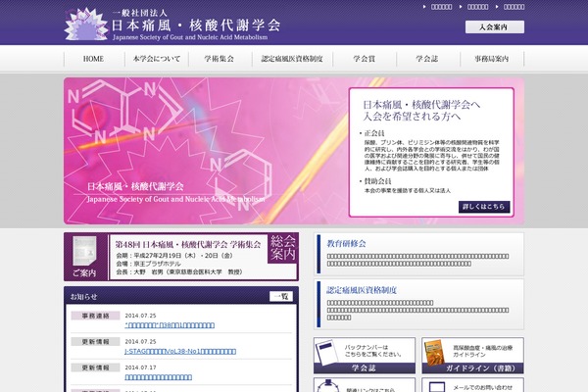Image resolution: width=588 pixels, height=392 pixels.
Task: Open 学会誌 in navigation bar
Action: 428,59
